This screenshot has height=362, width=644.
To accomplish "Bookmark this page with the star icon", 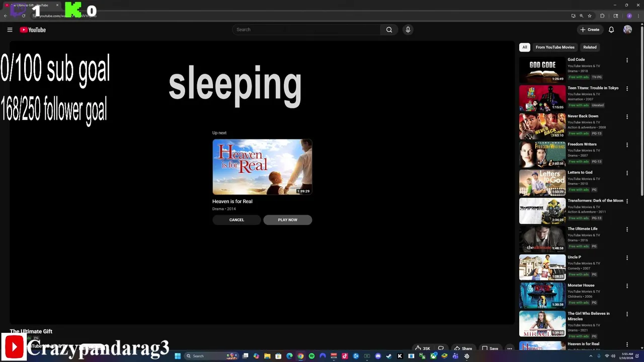I will point(590,16).
